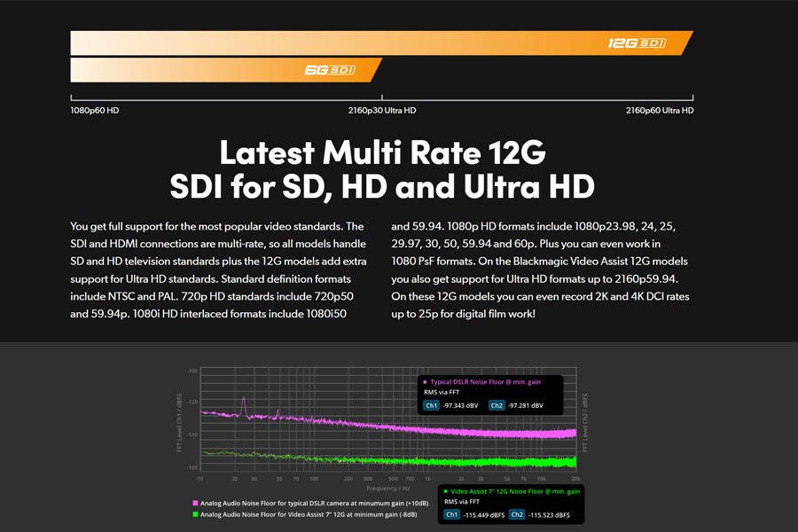
Task: Click 'RMS via FFT' in the green info box
Action: pyautogui.click(x=462, y=502)
